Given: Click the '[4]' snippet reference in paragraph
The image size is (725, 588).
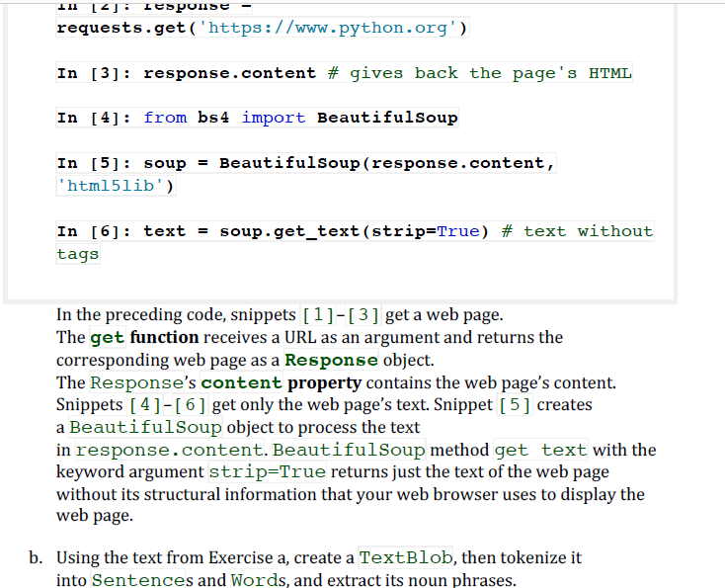Looking at the screenshot, I should 145,405.
